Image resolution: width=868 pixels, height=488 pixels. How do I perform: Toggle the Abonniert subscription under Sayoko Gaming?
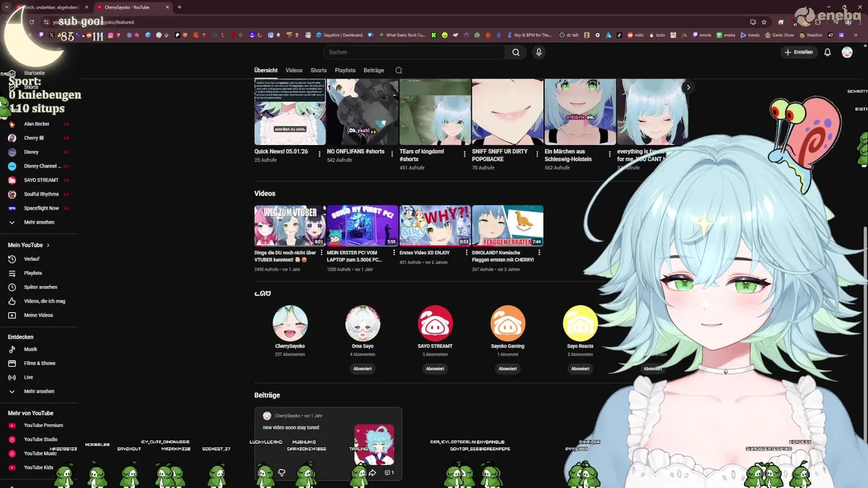tap(508, 369)
